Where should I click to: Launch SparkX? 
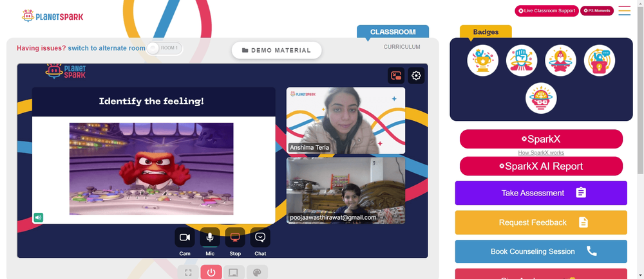[541, 139]
